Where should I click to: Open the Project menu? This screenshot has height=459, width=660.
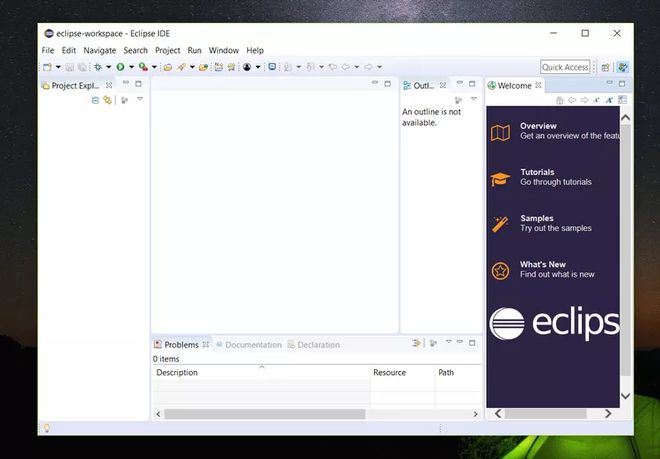point(168,50)
